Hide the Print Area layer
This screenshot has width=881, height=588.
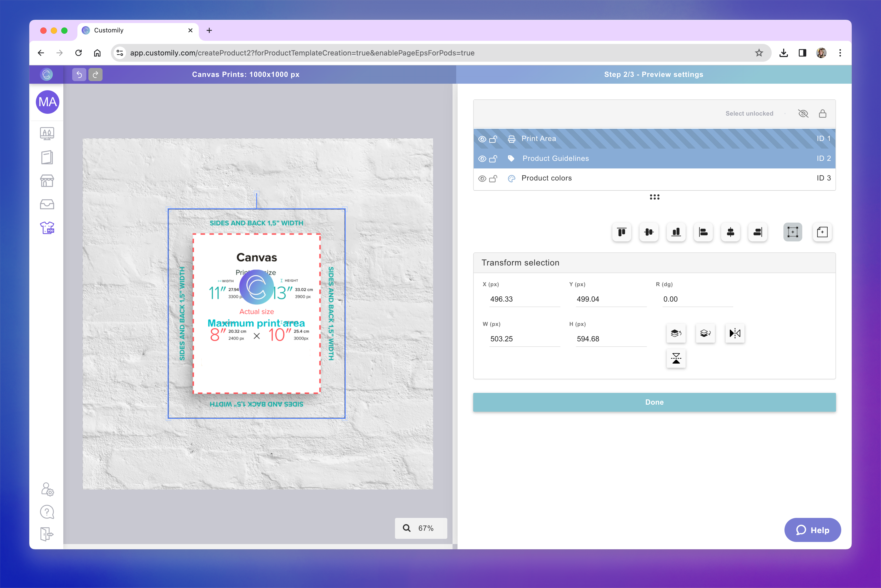[482, 139]
